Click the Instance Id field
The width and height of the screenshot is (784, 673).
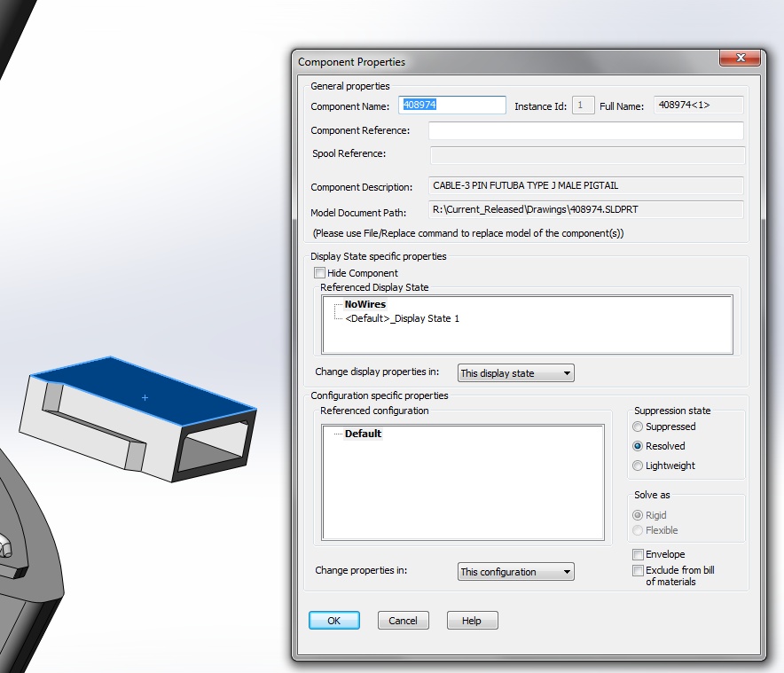click(583, 105)
